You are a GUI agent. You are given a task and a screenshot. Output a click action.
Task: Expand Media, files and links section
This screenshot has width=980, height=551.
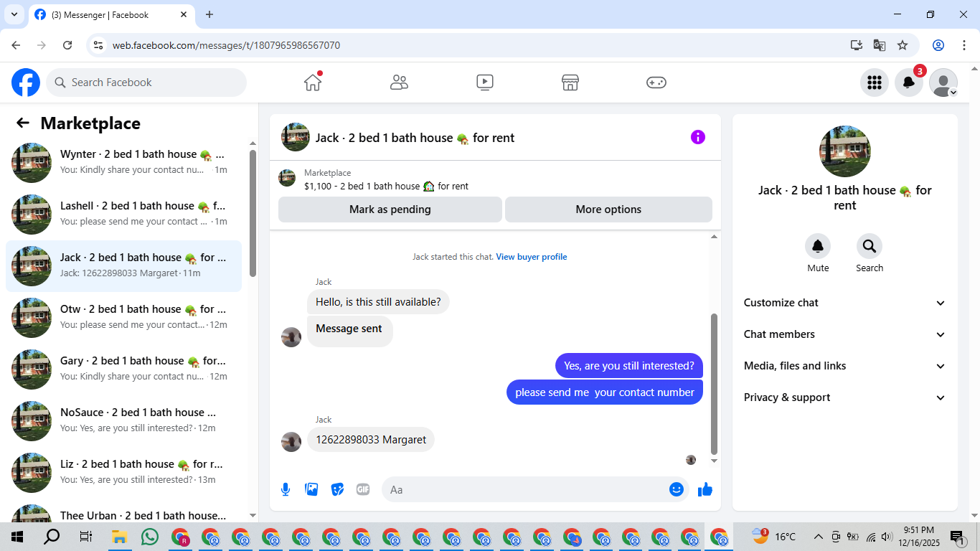click(845, 366)
